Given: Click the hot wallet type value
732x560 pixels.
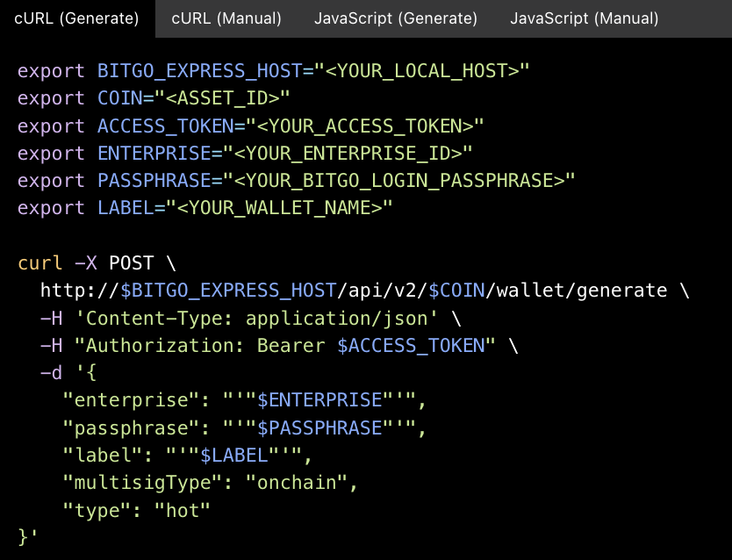Looking at the screenshot, I should (184, 509).
